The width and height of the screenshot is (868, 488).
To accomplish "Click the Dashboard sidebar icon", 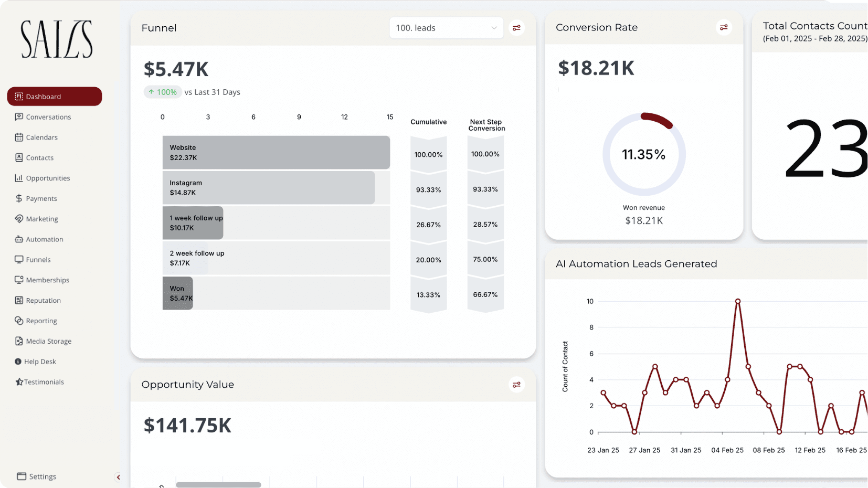I will (x=19, y=97).
